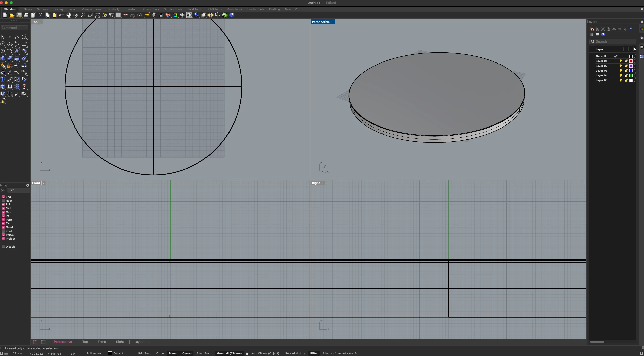Click the New Layer icon in Layers panel

592,29
